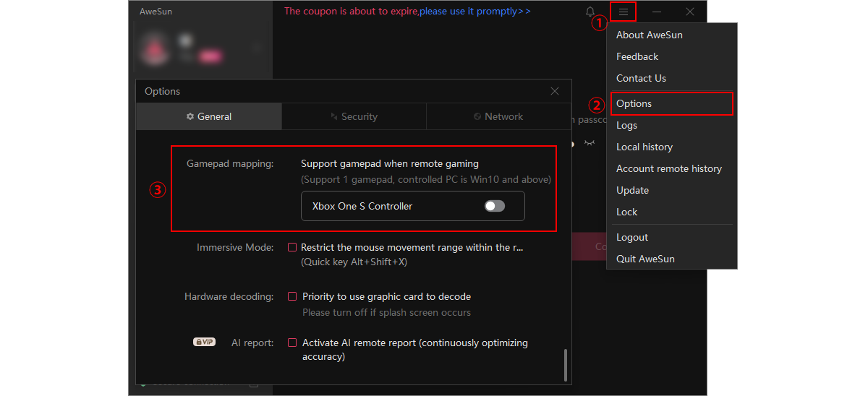Switch to the Network tab

pos(498,116)
